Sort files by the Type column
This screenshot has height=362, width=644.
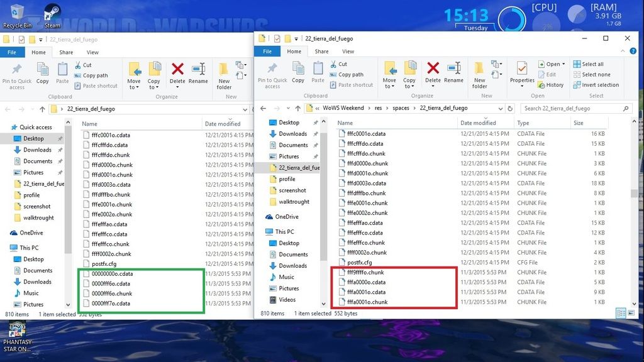[x=523, y=123]
